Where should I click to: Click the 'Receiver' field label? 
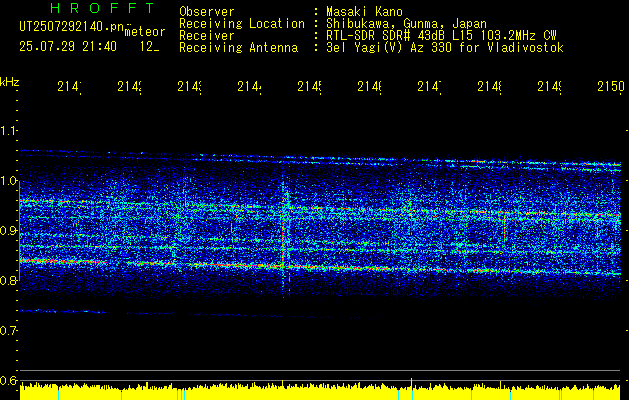[207, 36]
